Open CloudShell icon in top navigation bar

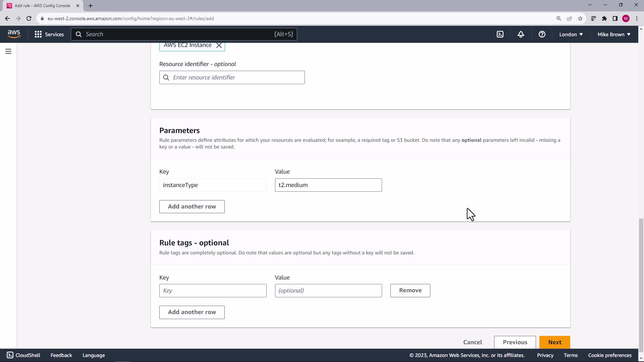tap(500, 34)
